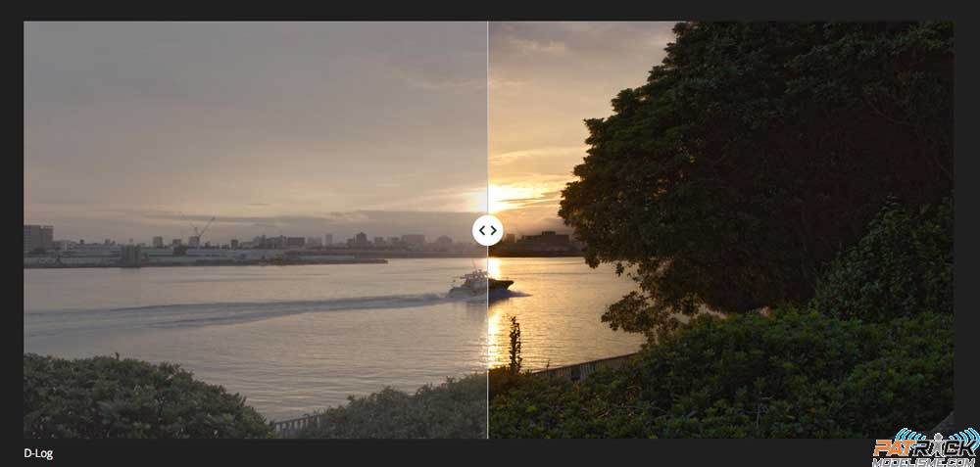
Task: Click the right arrow inside slider handle
Action: point(494,230)
